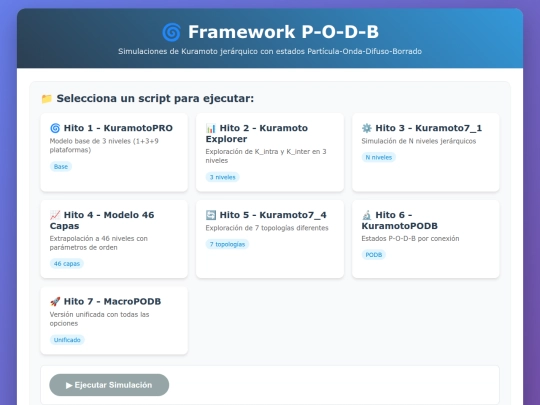Click the rocket icon on the Hito 7 card
The width and height of the screenshot is (540, 405).
(55, 301)
